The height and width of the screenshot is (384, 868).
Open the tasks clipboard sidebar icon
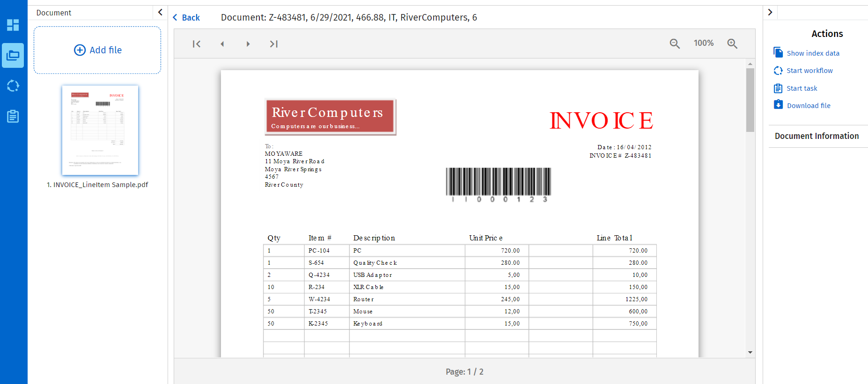pos(13,116)
